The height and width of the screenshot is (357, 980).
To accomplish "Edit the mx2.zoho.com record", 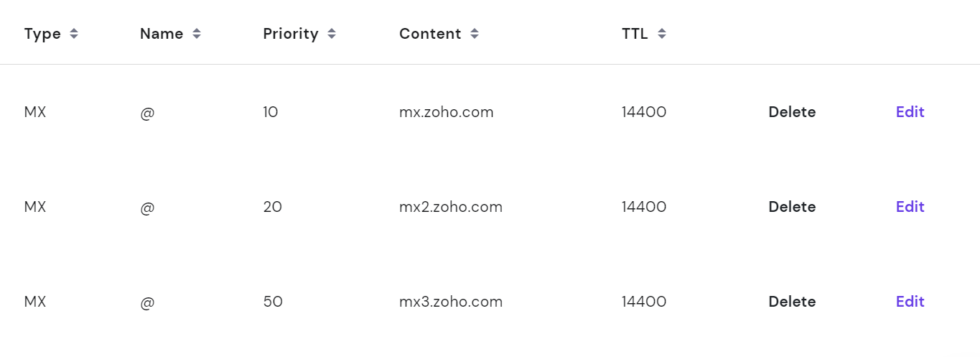I will (x=910, y=207).
